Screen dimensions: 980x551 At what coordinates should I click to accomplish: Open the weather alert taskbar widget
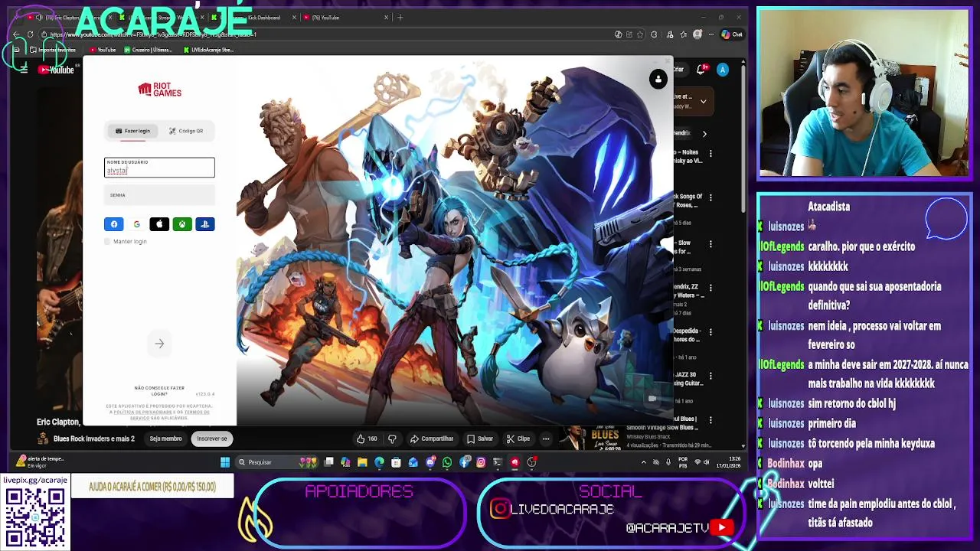(40, 461)
